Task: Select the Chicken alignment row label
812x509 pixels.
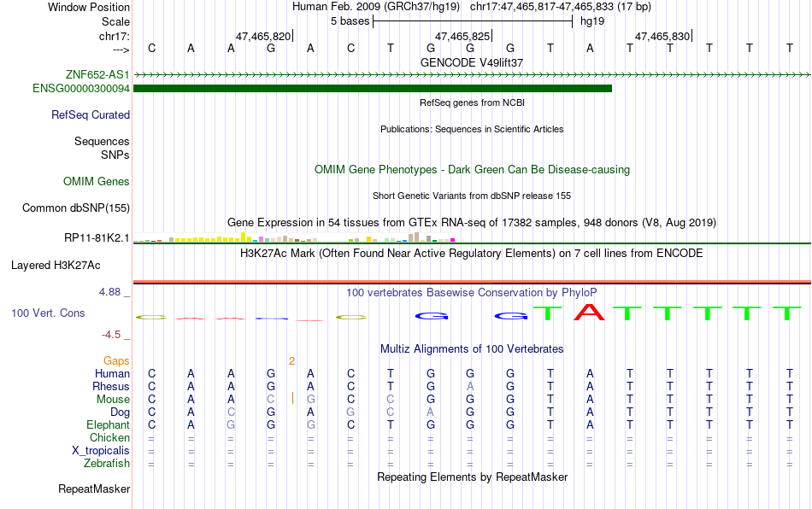Action: point(109,437)
